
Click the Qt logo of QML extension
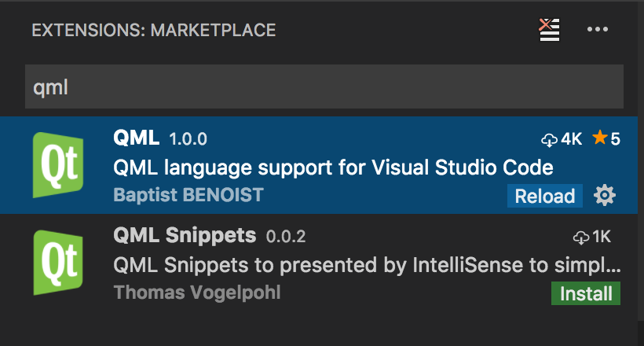point(59,165)
